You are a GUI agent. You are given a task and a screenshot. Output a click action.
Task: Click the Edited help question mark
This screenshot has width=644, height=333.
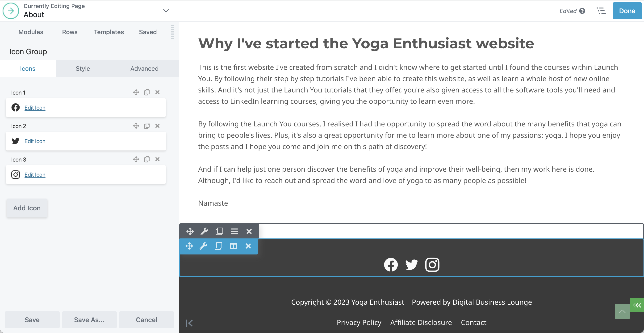coord(582,11)
